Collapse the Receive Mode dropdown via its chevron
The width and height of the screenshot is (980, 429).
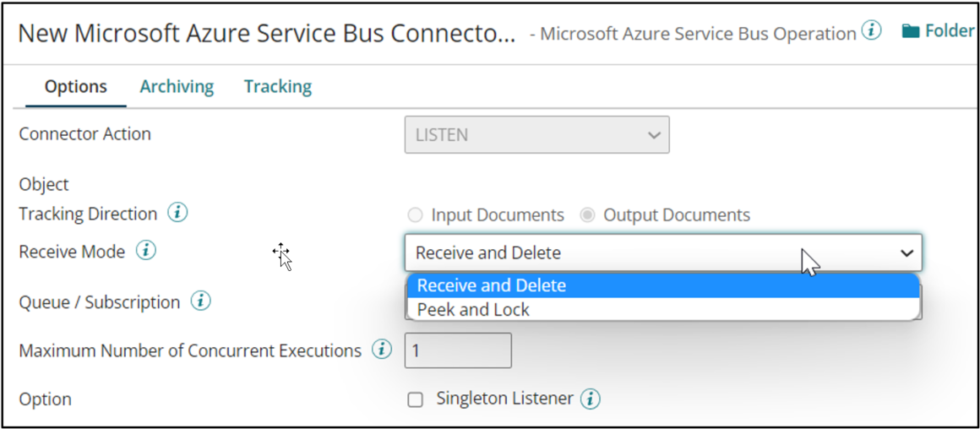(x=906, y=253)
